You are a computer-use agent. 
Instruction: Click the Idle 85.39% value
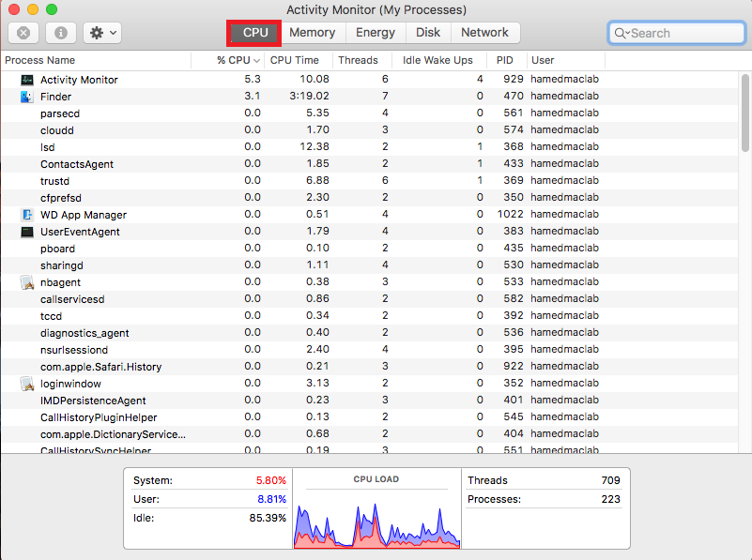pos(268,518)
